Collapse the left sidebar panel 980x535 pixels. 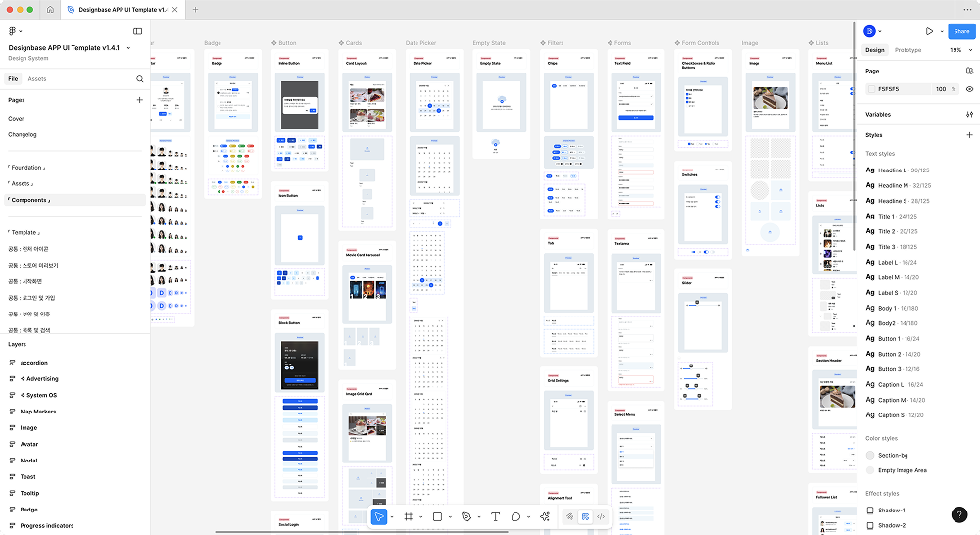pyautogui.click(x=137, y=31)
